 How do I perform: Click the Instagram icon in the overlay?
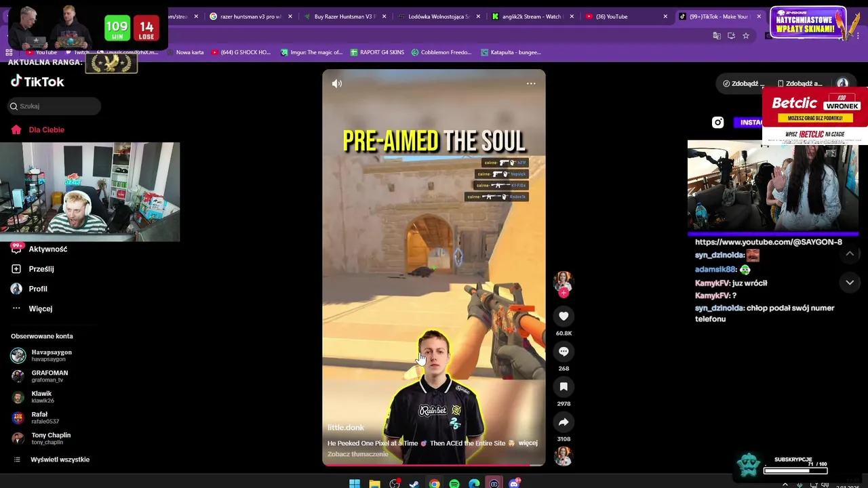click(717, 122)
